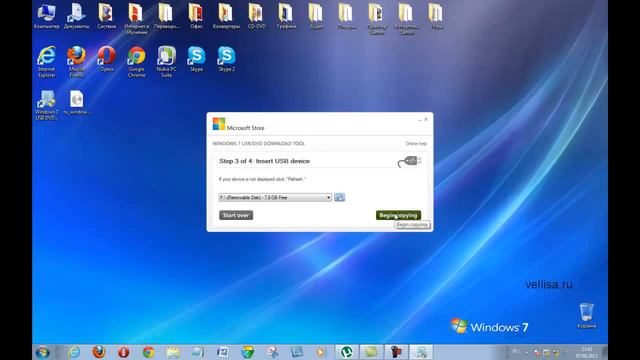Click the Begin copying button
Image resolution: width=640 pixels, height=360 pixels.
coord(398,215)
